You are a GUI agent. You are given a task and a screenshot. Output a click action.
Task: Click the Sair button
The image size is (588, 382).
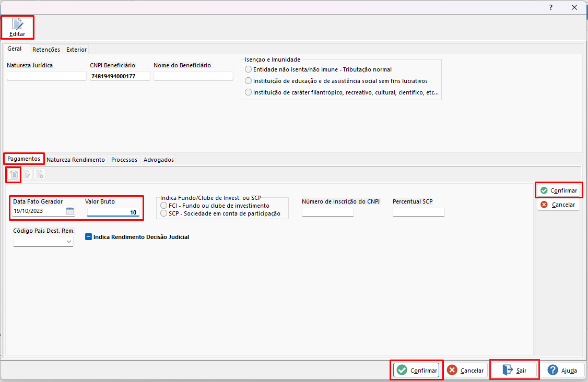click(514, 371)
